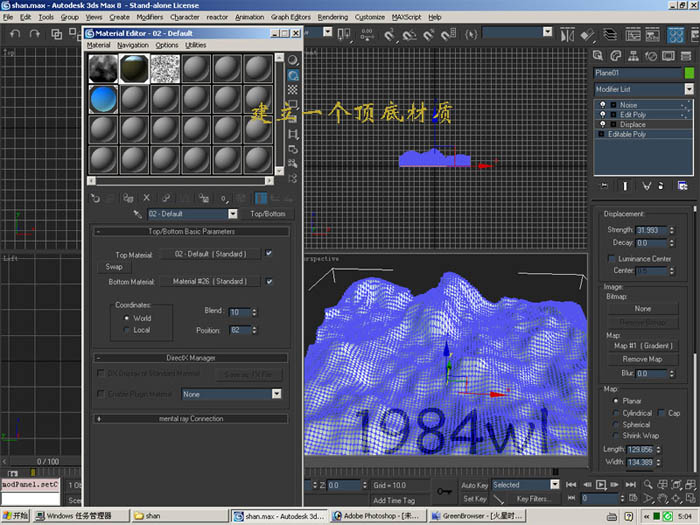Viewport: 700px width, 525px height.
Task: Click the green Plane01 object color swatch
Action: tap(689, 73)
